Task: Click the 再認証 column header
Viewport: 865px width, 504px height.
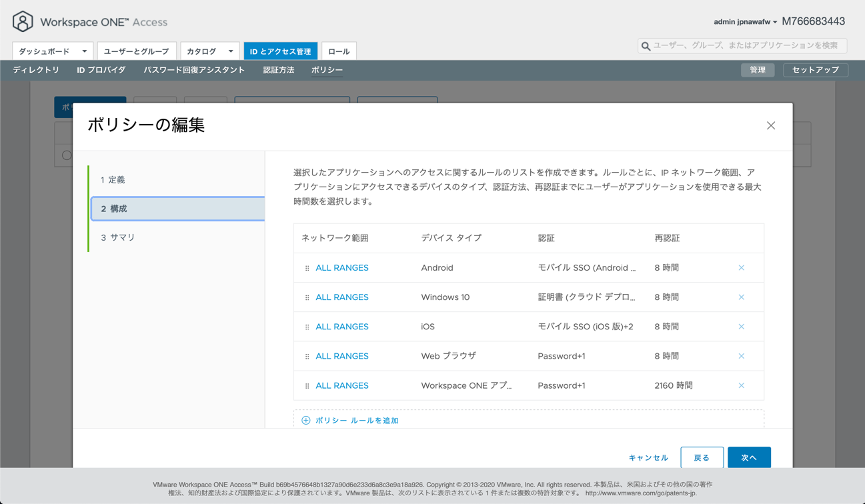Action: (x=668, y=238)
